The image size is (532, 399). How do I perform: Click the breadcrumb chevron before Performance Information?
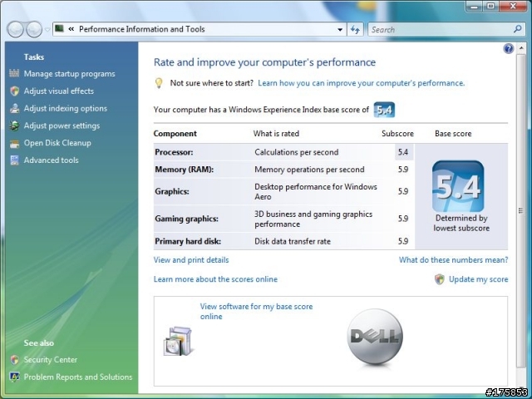click(71, 29)
